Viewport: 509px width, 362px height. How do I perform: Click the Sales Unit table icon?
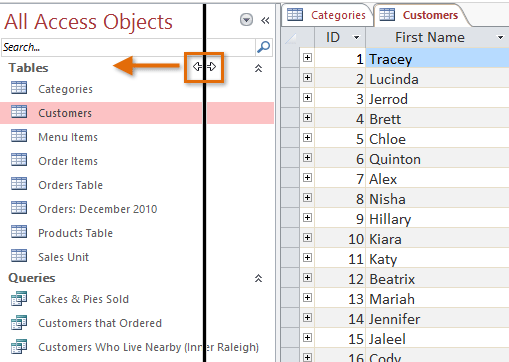point(19,256)
